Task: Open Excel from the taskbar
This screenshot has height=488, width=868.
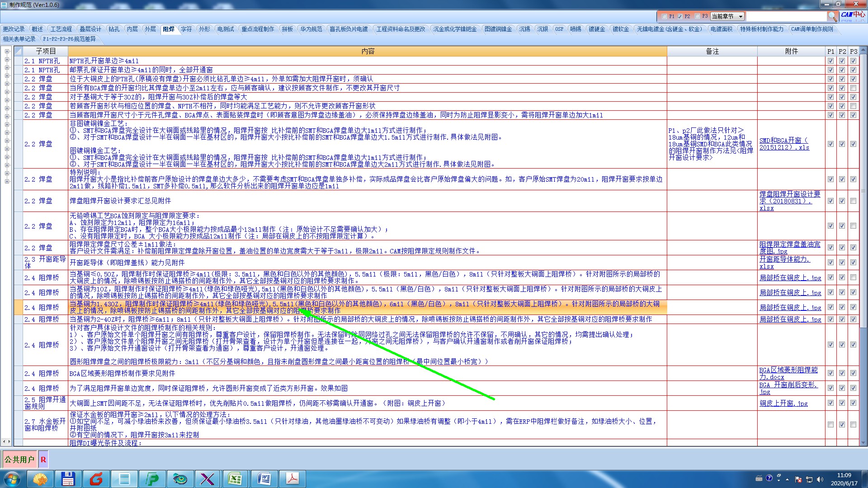Action: pos(235,479)
